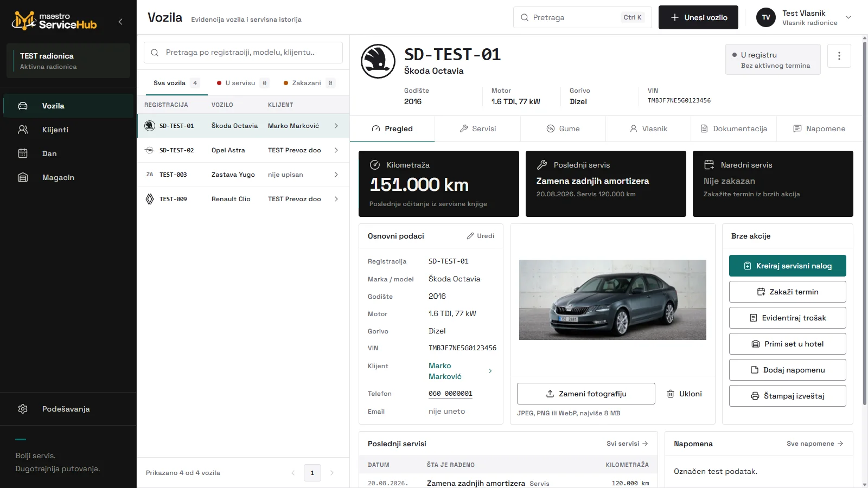Select page 1 in pagination
This screenshot has width=868, height=488.
(312, 473)
